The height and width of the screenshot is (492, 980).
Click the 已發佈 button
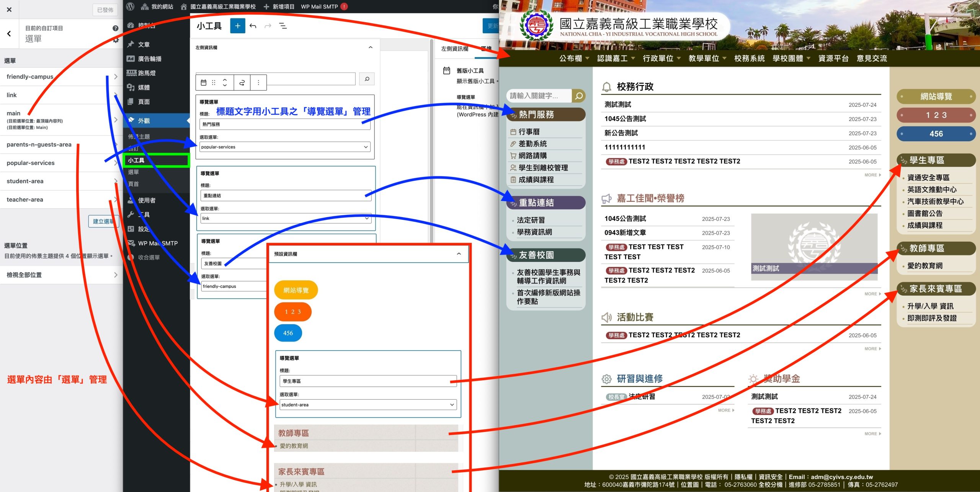point(105,10)
